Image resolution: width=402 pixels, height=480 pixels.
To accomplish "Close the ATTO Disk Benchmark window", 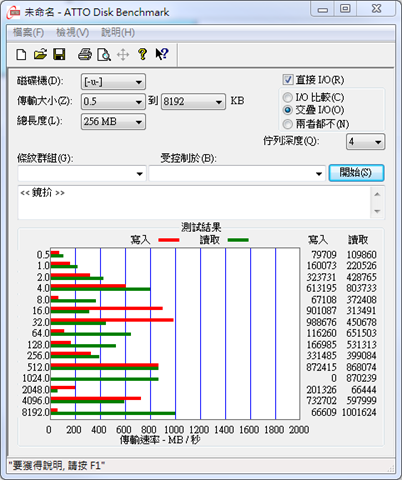I will pos(376,9).
